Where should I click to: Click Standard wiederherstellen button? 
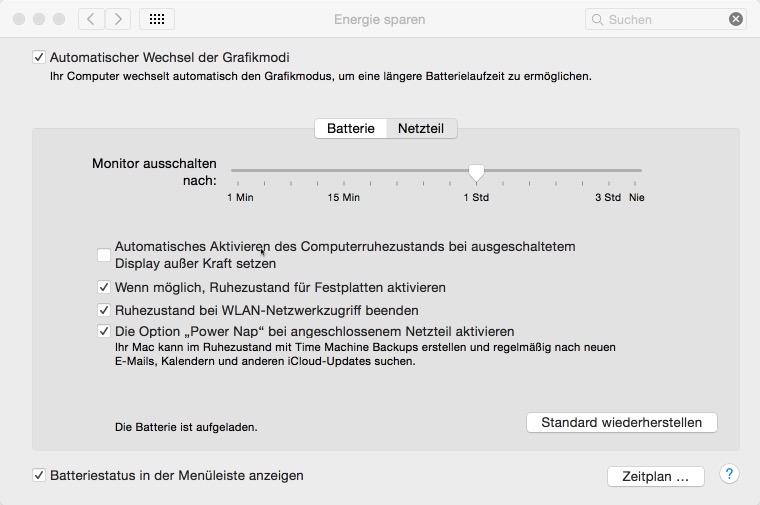[x=621, y=422]
